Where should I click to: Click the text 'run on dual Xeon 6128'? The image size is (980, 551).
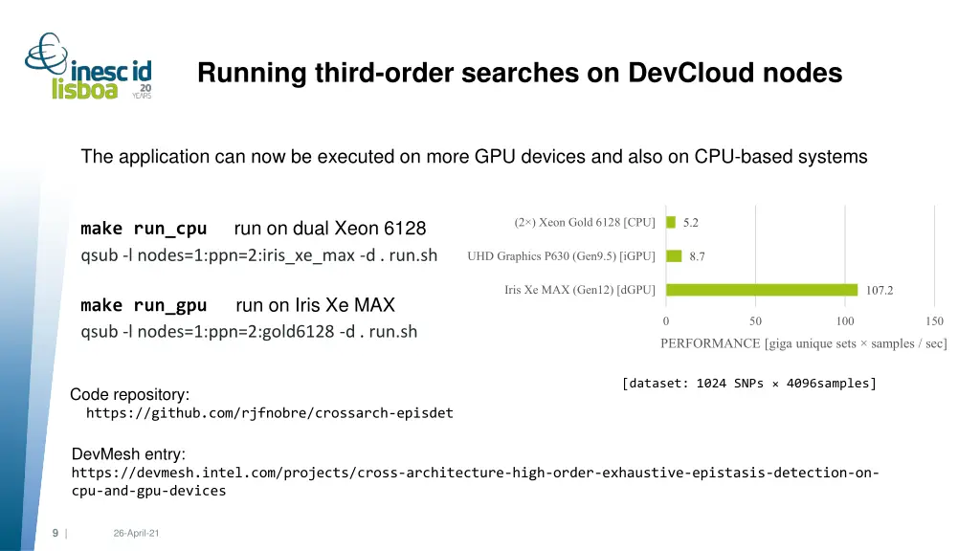click(x=330, y=228)
